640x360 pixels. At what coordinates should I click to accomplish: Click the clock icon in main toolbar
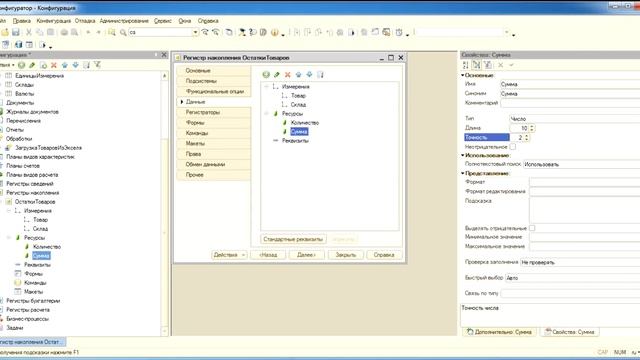pyautogui.click(x=399, y=32)
